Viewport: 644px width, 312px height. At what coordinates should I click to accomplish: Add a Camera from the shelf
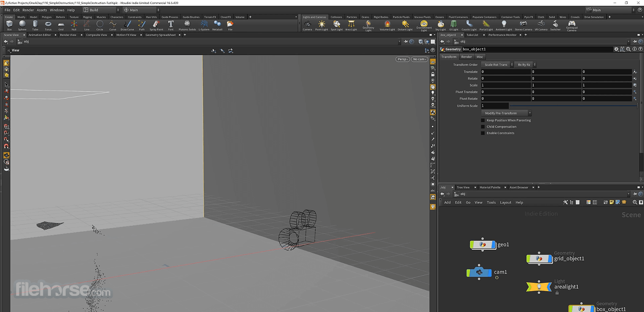(307, 25)
